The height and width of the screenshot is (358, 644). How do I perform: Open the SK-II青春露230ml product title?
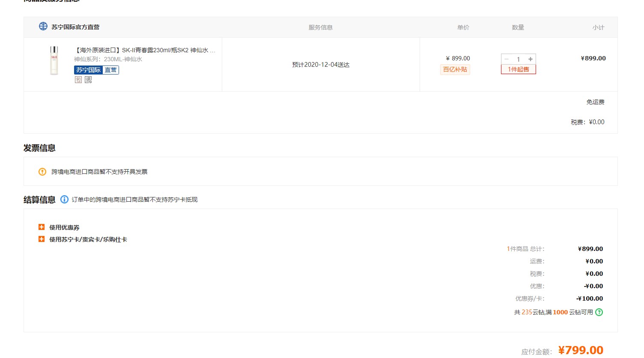145,50
